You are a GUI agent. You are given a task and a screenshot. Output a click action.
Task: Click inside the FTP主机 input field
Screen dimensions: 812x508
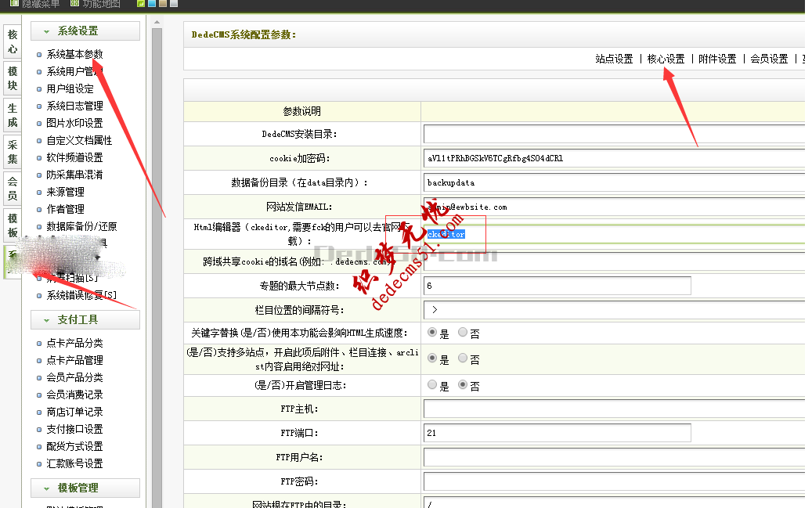548,409
